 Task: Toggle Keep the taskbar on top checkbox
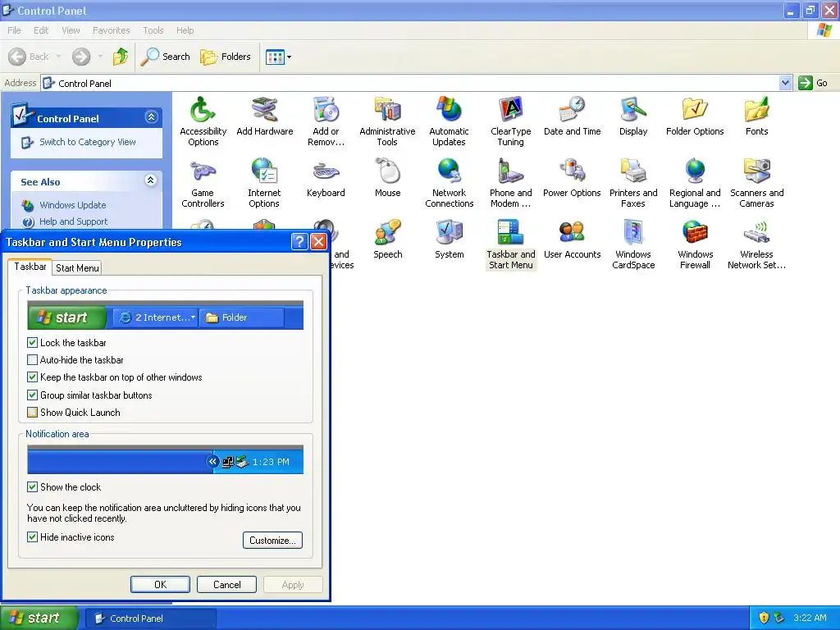click(x=32, y=377)
